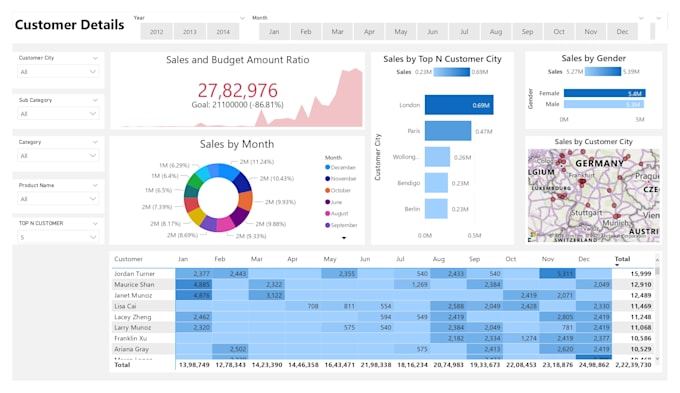The height and width of the screenshot is (393, 680).
Task: Select the Female bar in gender chart
Action: (x=605, y=93)
